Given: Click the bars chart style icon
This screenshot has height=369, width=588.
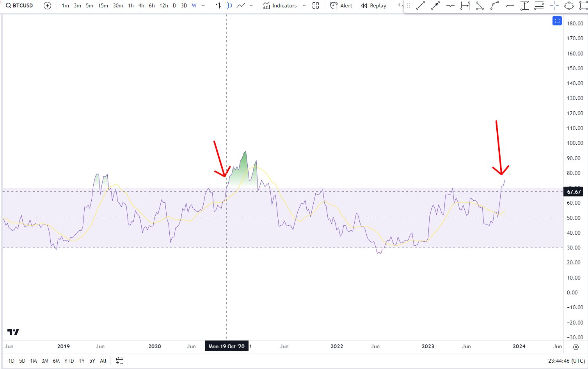Looking at the screenshot, I should (x=218, y=5).
